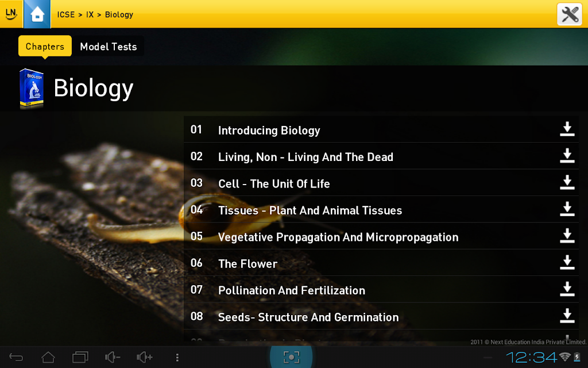This screenshot has height=368, width=588.
Task: Open chapter Cell - The Unit Of Life
Action: (x=381, y=182)
